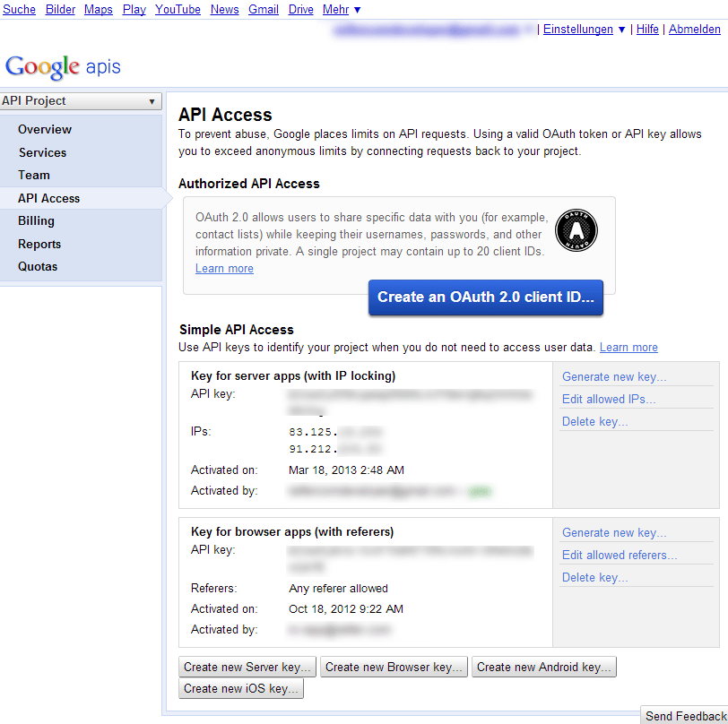This screenshot has height=724, width=728.
Task: Open the API Project dropdown
Action: pos(81,101)
